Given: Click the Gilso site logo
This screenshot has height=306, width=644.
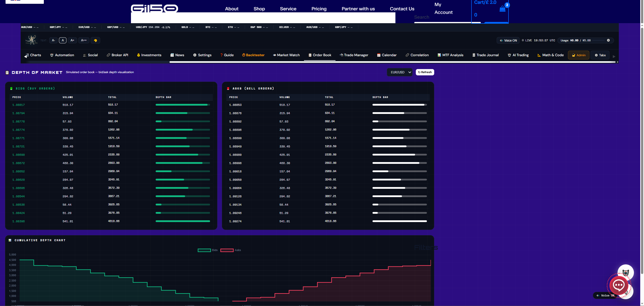Looking at the screenshot, I should click(x=154, y=9).
